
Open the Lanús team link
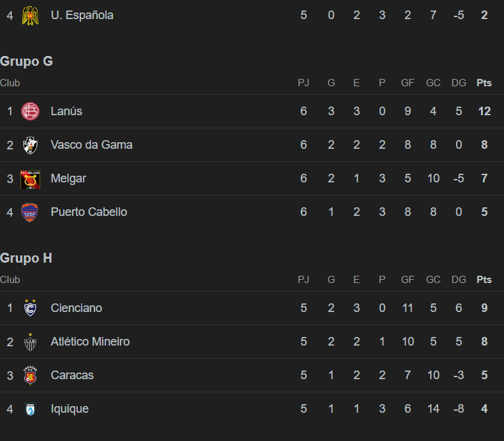point(67,111)
